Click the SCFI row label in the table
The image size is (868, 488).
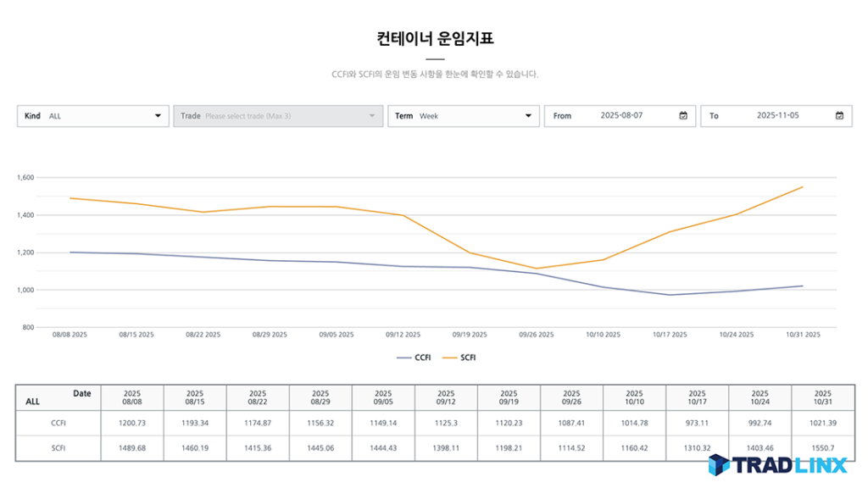click(x=58, y=446)
